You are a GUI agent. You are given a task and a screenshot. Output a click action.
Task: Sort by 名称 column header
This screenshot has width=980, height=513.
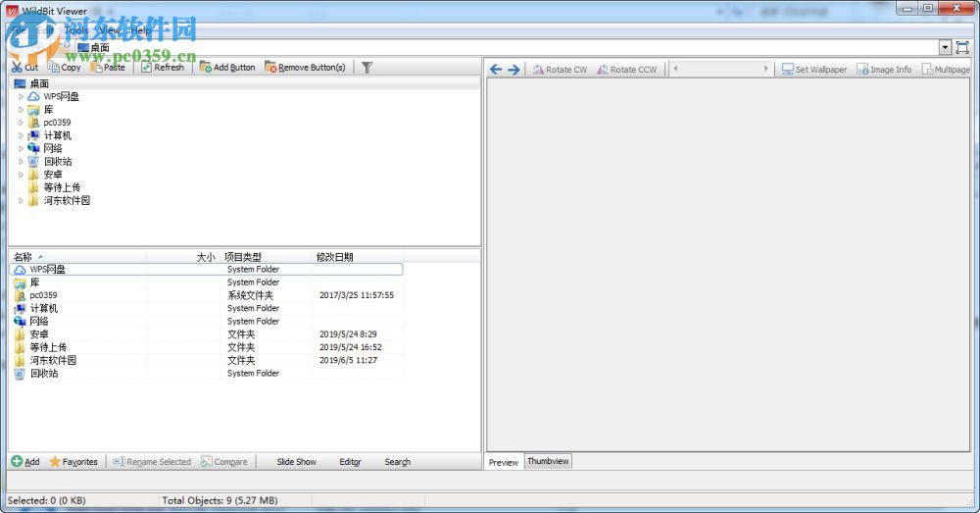pos(78,257)
